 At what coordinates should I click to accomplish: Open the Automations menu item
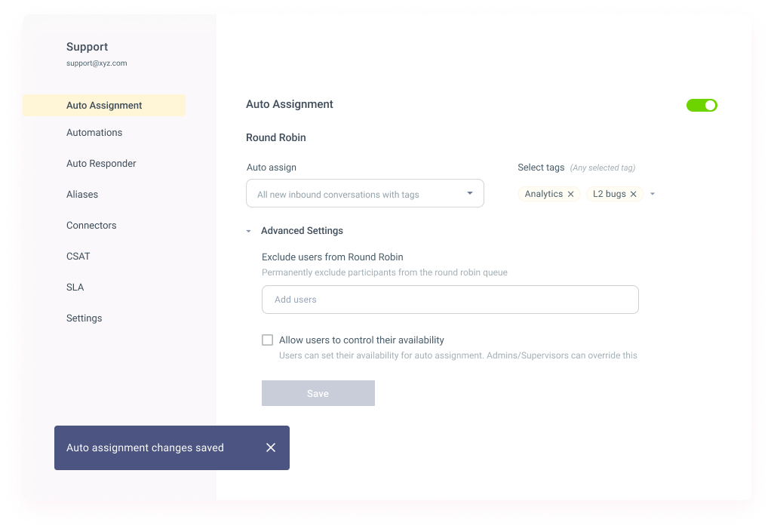(94, 133)
